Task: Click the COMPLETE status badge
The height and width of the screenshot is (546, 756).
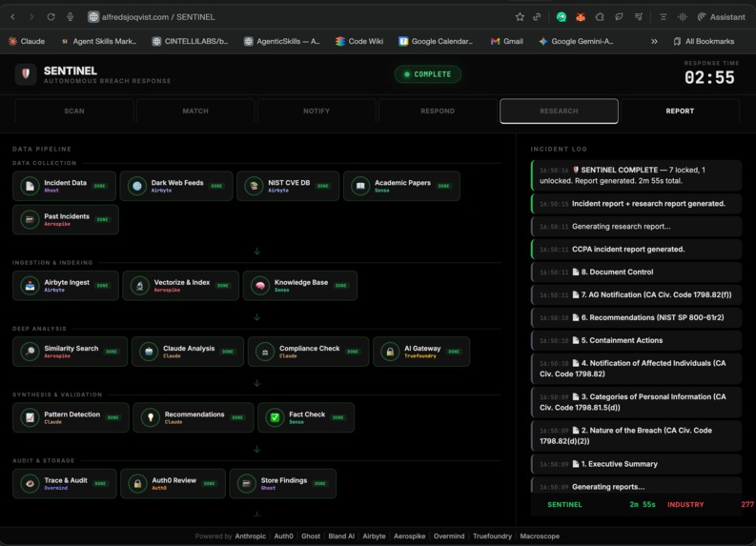Action: [428, 74]
